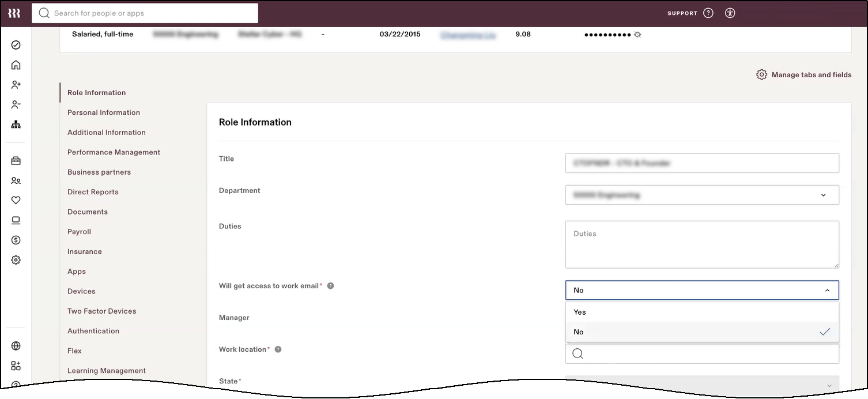Click inside the Duties text box
The image size is (868, 399).
pos(702,244)
